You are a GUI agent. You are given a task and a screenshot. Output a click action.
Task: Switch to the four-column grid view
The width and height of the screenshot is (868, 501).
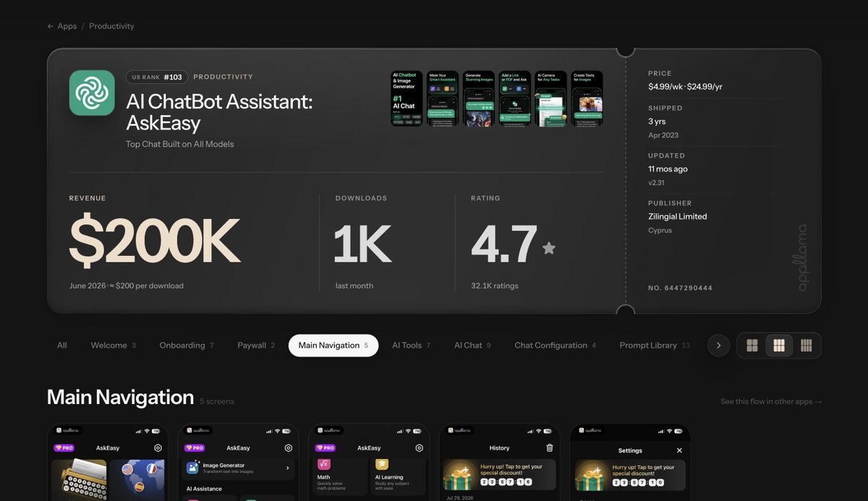coord(806,346)
